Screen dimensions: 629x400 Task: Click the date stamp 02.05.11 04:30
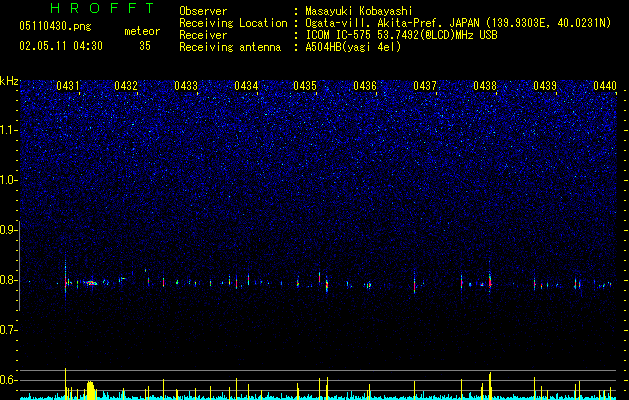click(x=61, y=46)
